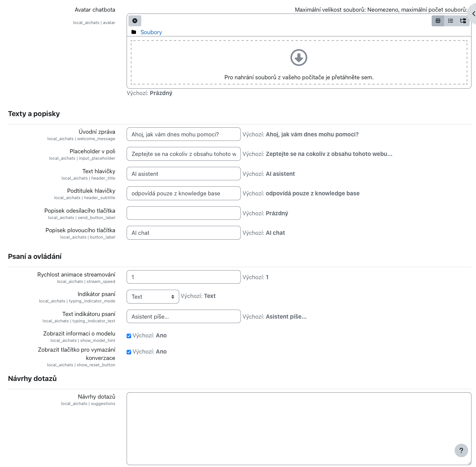Select the Podtitulek hlavičky input field
Viewport: 476px width, 467px height.
(183, 193)
